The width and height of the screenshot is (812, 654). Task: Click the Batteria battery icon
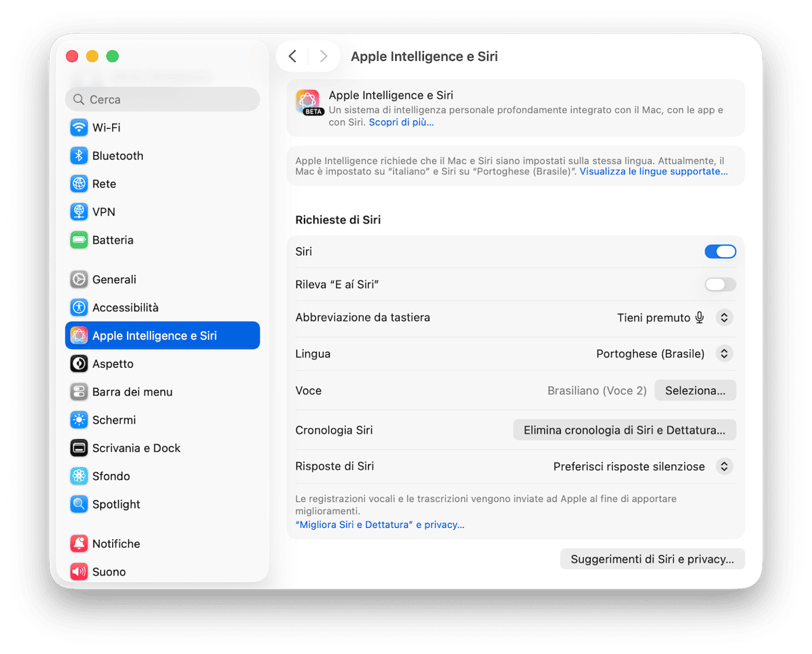click(79, 240)
